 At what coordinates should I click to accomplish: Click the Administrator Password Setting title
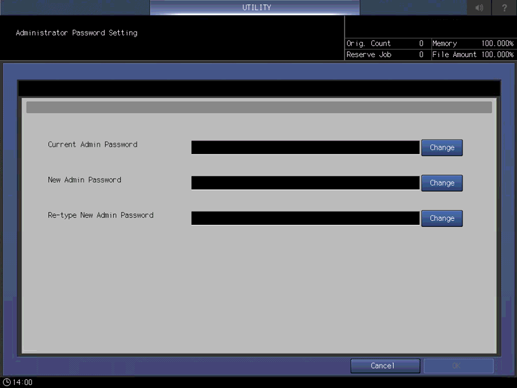pyautogui.click(x=76, y=33)
